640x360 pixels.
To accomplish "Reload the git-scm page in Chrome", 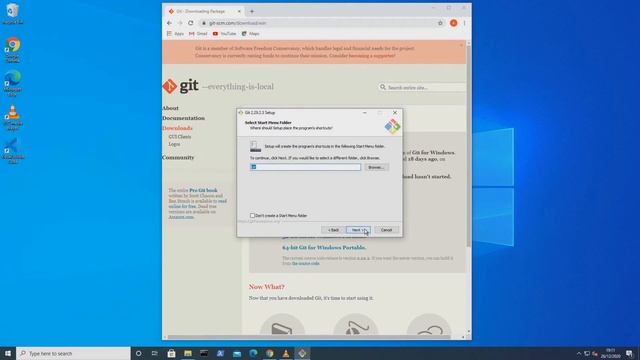I will click(x=191, y=23).
